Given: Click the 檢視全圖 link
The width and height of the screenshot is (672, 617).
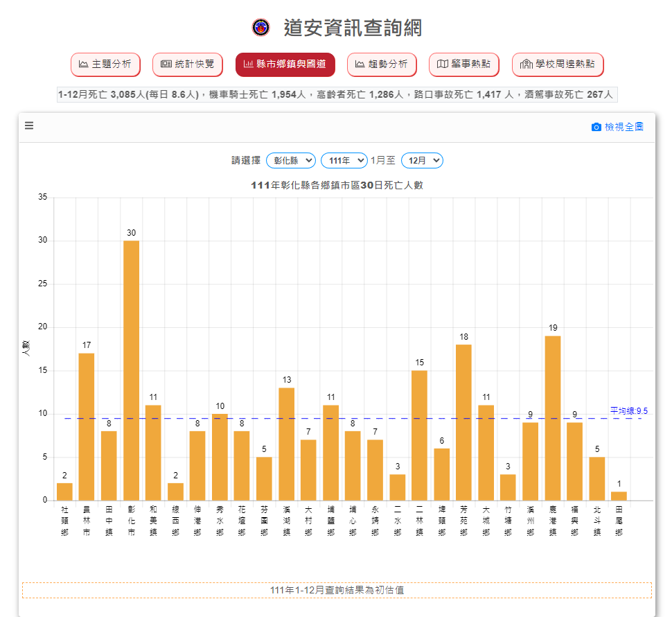Looking at the screenshot, I should (x=624, y=127).
